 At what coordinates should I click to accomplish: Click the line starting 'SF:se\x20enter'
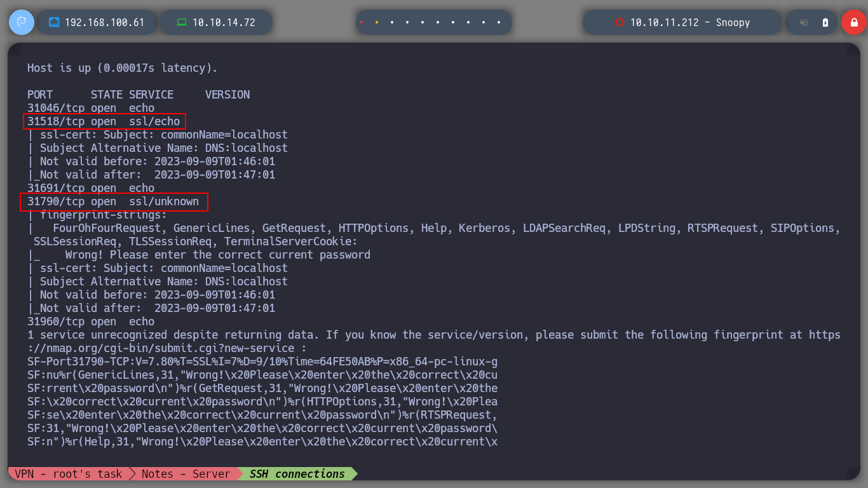coord(262,415)
